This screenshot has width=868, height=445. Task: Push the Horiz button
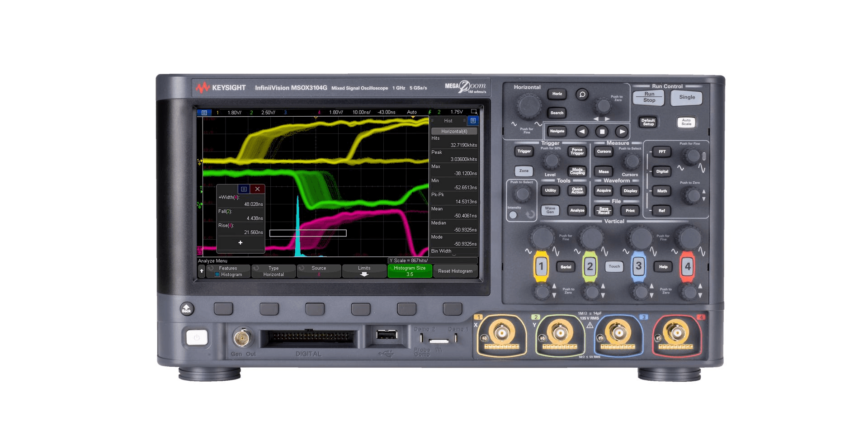557,94
